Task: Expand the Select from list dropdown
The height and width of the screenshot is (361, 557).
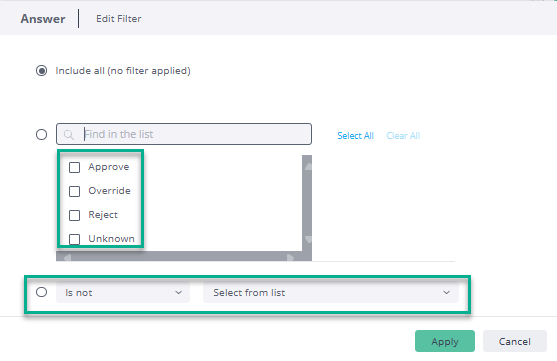Action: [331, 292]
